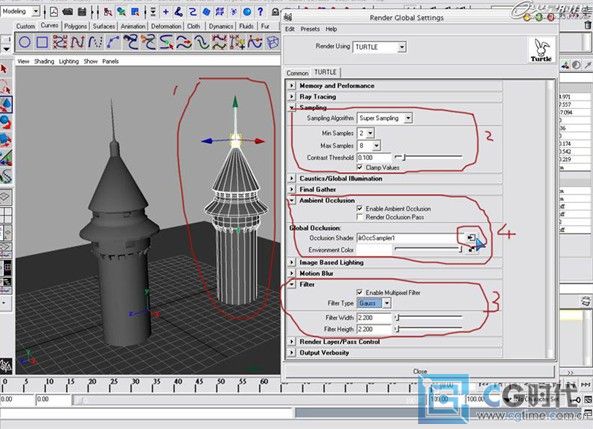The height and width of the screenshot is (429, 593).
Task: Click the Filter Height value field
Action: click(374, 329)
